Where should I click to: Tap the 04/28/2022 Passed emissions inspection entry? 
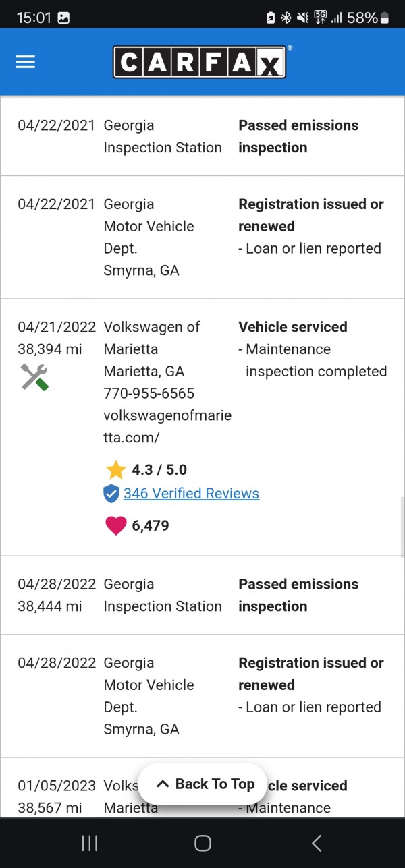pyautogui.click(x=298, y=595)
